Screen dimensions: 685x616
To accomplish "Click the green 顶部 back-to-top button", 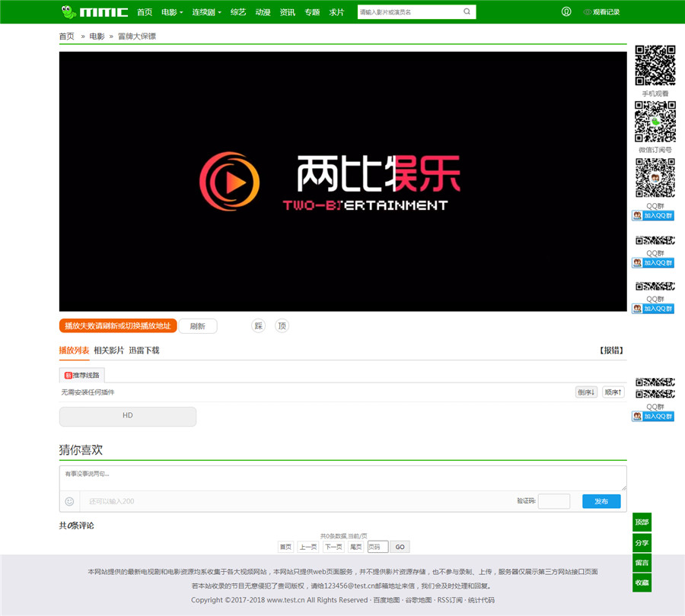I will tap(642, 522).
